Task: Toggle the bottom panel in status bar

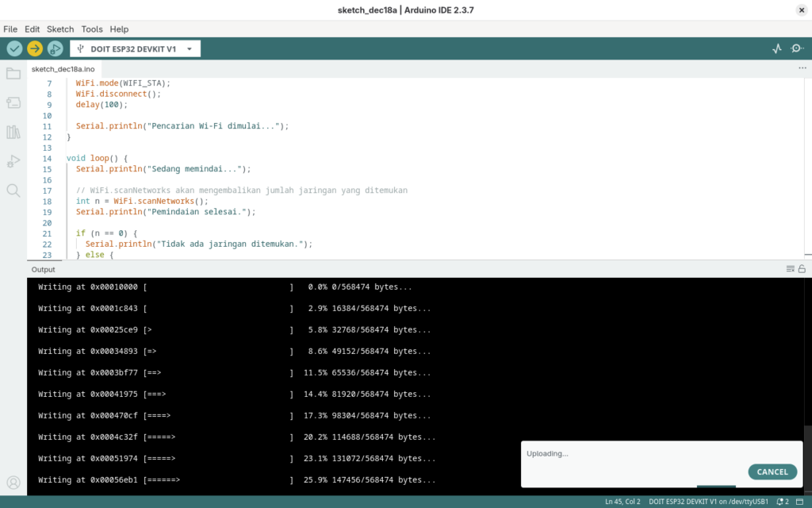Action: (x=800, y=502)
